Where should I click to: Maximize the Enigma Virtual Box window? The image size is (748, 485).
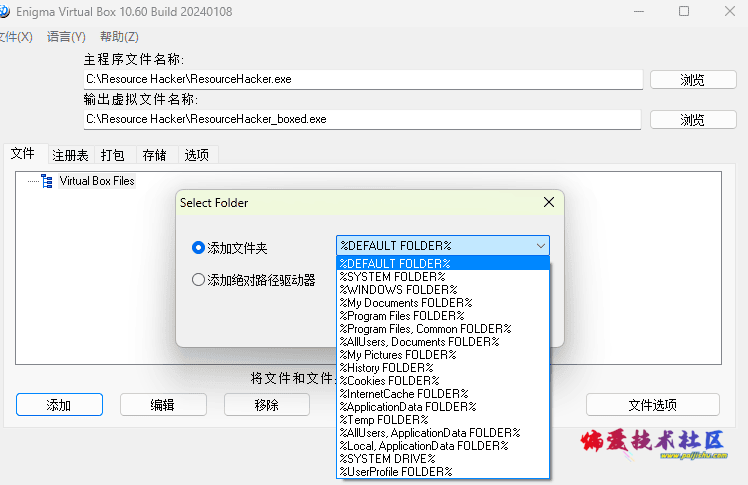pyautogui.click(x=684, y=11)
